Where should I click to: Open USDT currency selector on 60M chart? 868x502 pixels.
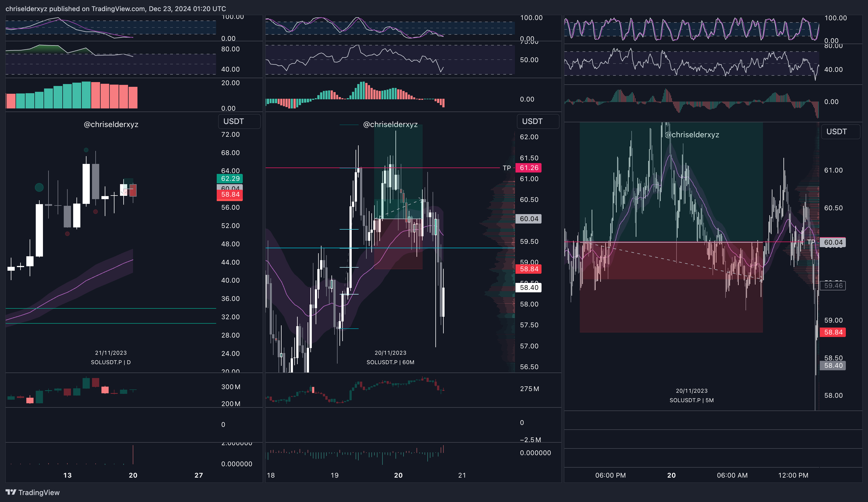click(538, 121)
